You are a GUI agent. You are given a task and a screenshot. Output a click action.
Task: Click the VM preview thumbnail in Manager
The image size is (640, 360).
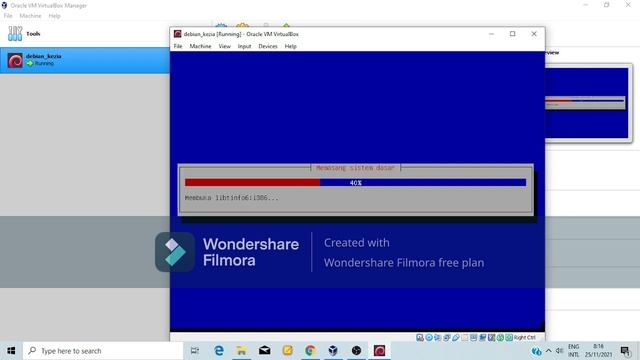click(x=587, y=103)
